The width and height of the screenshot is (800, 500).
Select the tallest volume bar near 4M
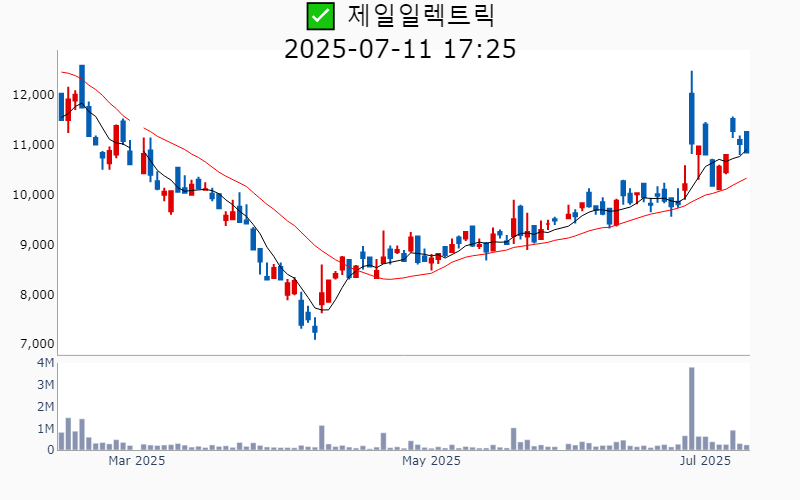(691, 409)
